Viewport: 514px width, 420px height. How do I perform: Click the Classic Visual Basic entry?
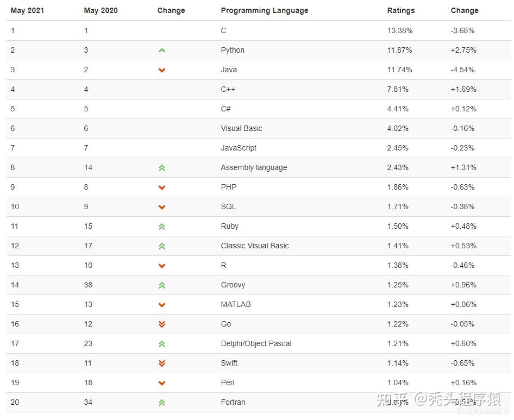click(x=254, y=246)
